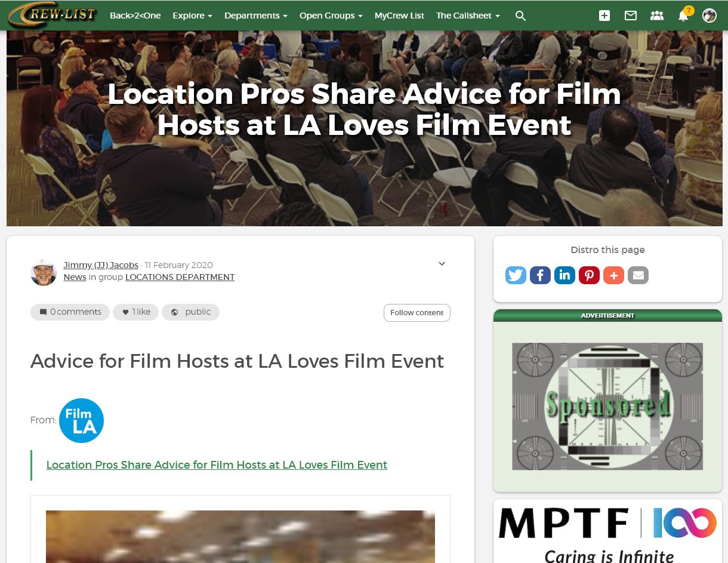Screen dimensions: 728x563
Task: Click the Sponsored test pattern ad
Action: [x=607, y=406]
